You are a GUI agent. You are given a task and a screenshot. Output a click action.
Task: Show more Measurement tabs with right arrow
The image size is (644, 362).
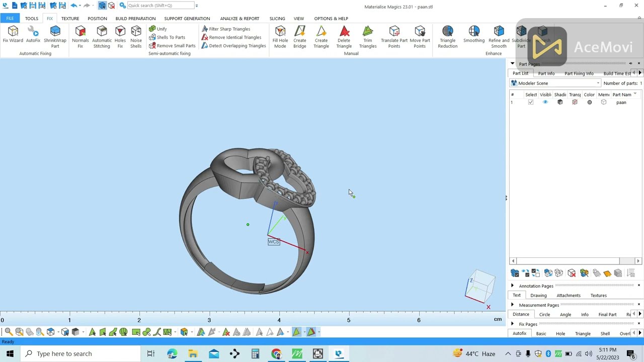(x=640, y=314)
